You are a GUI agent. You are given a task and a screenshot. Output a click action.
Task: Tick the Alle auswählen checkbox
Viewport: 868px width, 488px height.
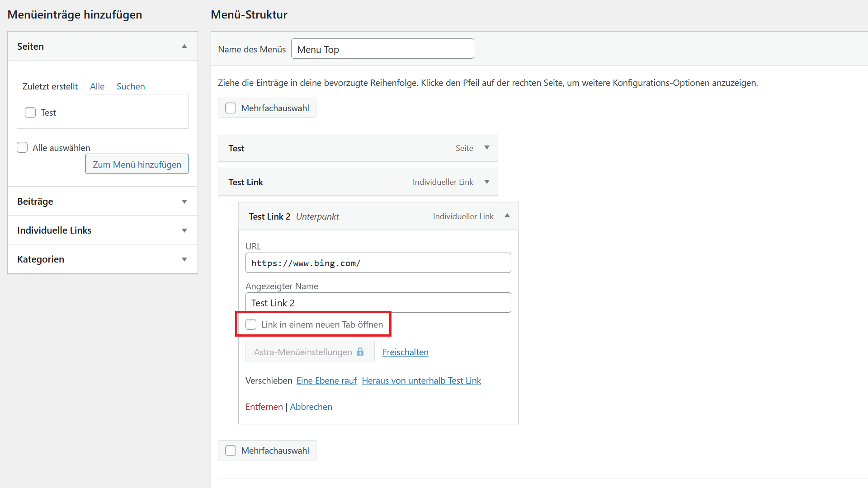[22, 147]
